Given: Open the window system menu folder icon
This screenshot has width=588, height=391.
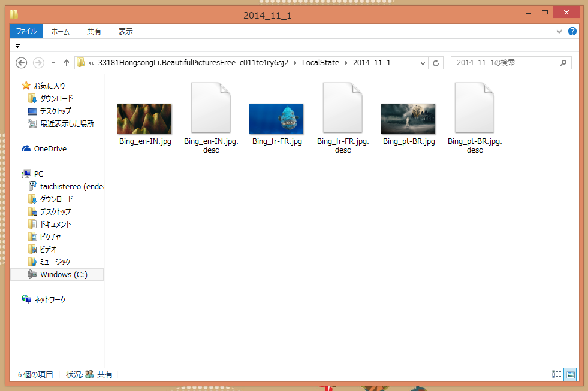Looking at the screenshot, I should [14, 14].
